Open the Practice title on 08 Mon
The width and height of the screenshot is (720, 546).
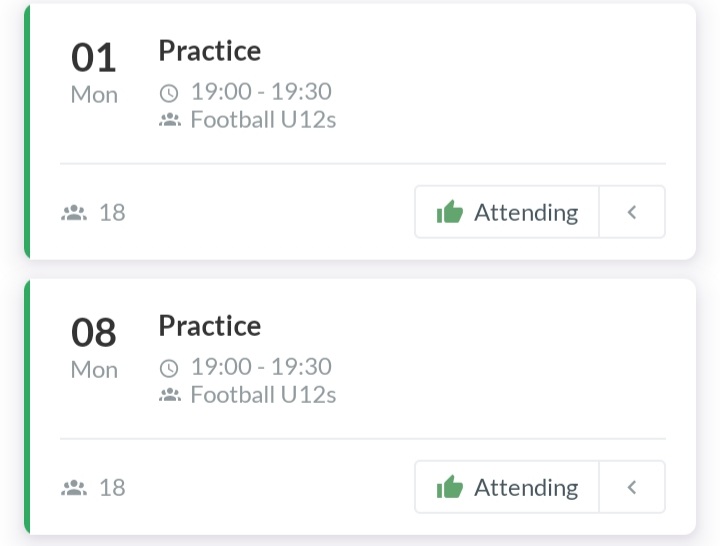210,326
